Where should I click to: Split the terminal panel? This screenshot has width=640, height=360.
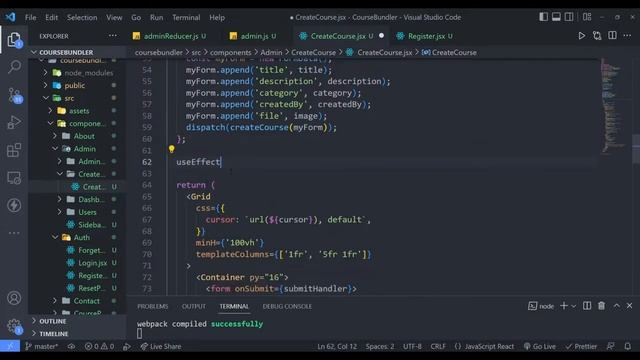click(x=587, y=306)
